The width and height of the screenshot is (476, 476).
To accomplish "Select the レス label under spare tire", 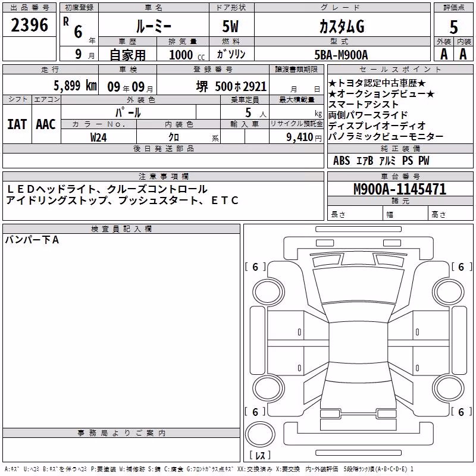I will 260,455.
